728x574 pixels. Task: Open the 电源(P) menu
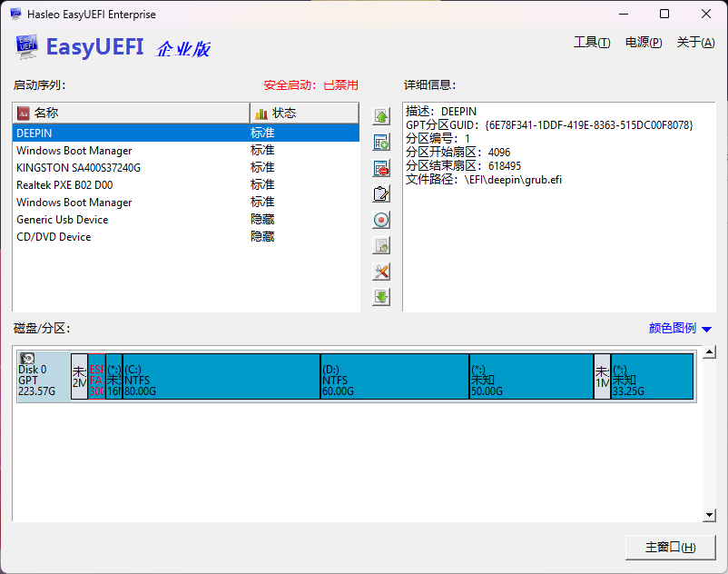(x=644, y=43)
